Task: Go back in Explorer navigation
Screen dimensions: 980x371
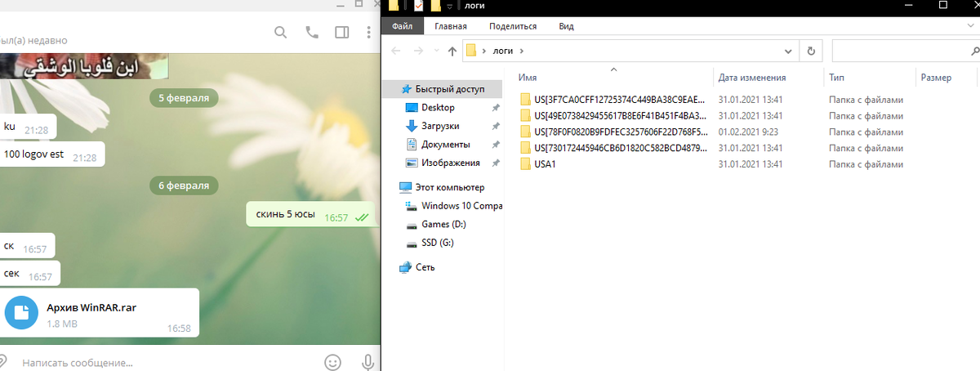Action: click(396, 51)
